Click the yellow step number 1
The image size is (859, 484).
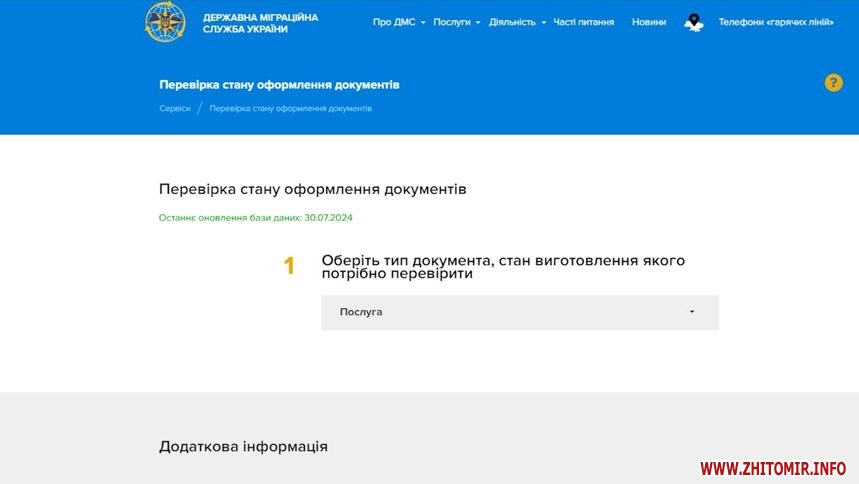(x=289, y=266)
